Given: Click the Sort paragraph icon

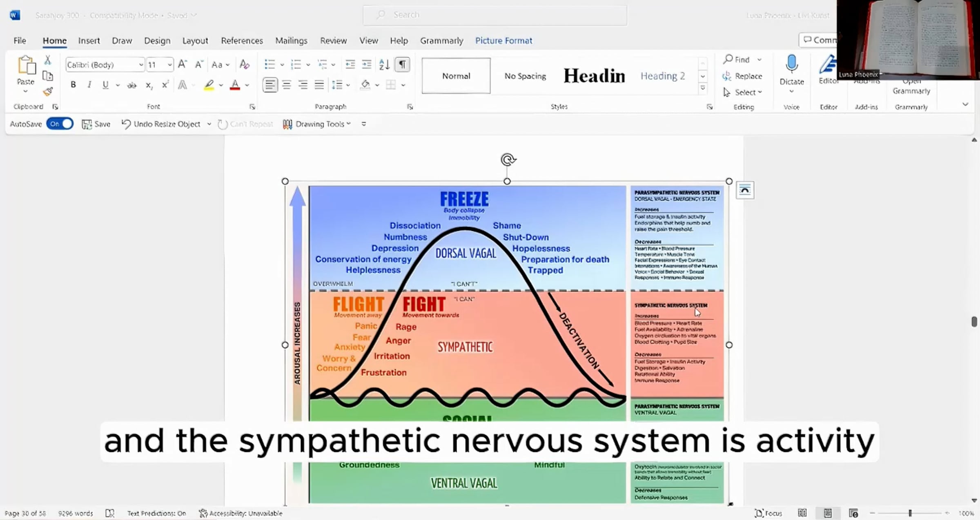Looking at the screenshot, I should pyautogui.click(x=384, y=64).
